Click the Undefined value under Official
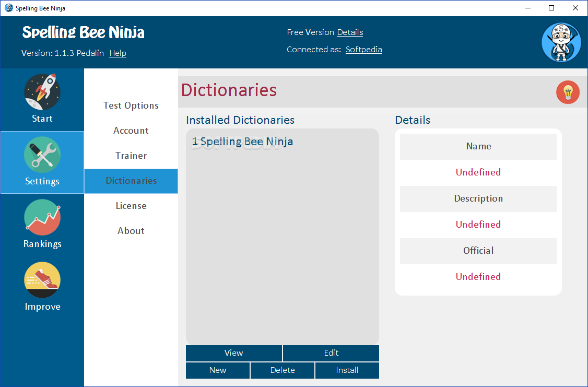588x387 pixels. pyautogui.click(x=478, y=277)
